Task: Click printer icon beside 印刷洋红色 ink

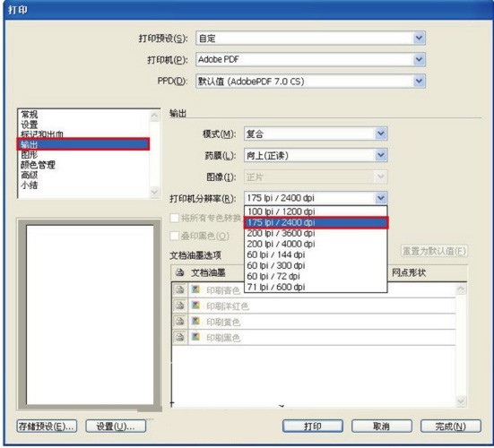Action: pos(180,306)
